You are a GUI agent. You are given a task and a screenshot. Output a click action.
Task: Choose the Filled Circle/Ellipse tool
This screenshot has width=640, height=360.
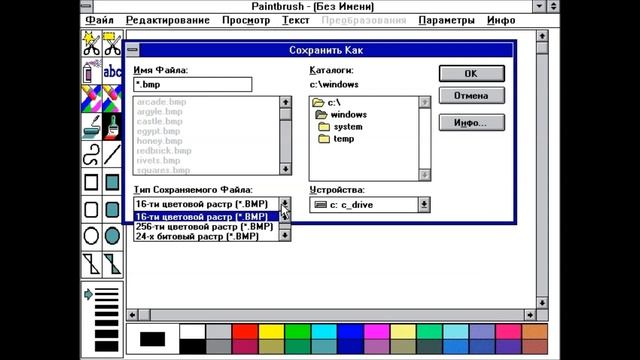click(x=112, y=236)
